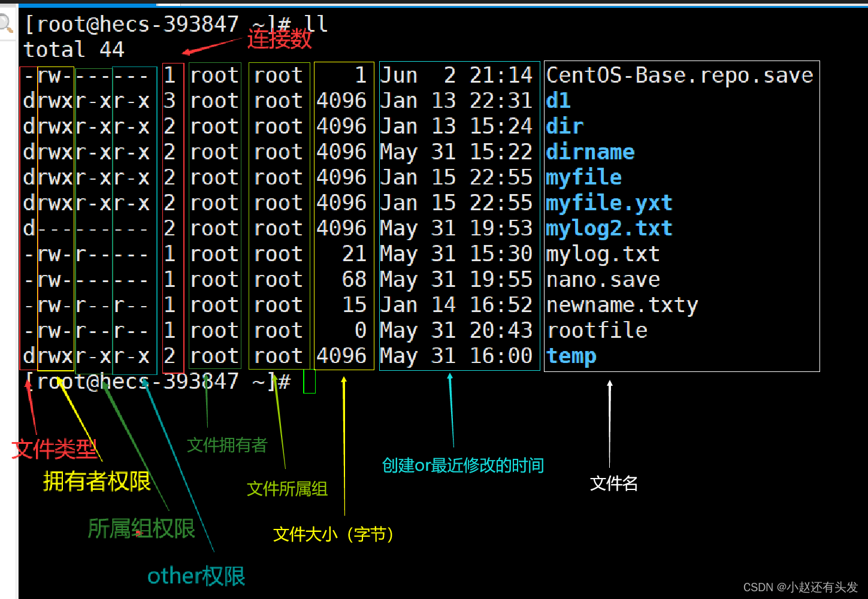Click the 4096 size in the d1 row
868x599 pixels.
coord(341,101)
